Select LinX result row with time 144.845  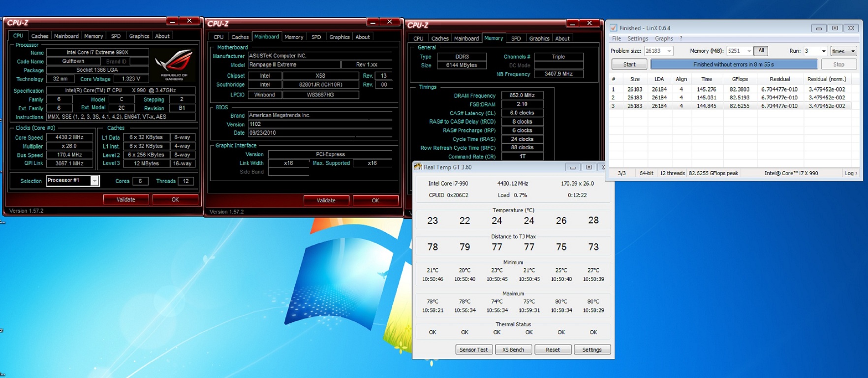coord(730,106)
